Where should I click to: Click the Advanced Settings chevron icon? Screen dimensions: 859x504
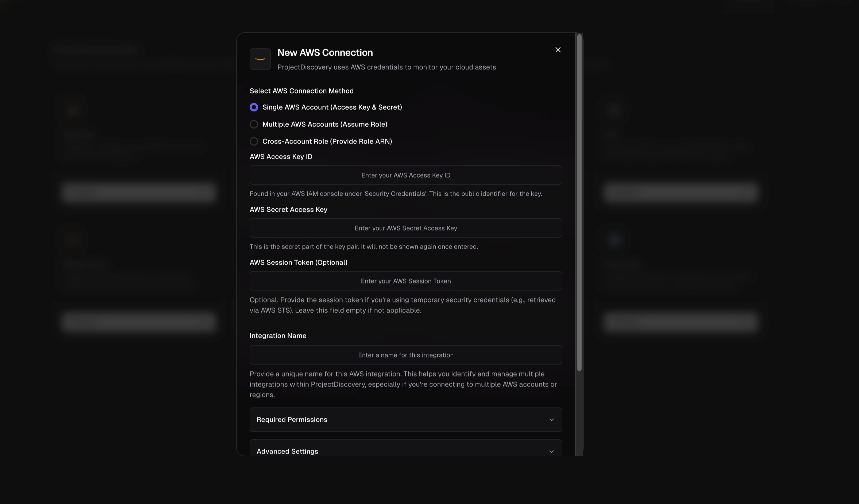click(552, 451)
